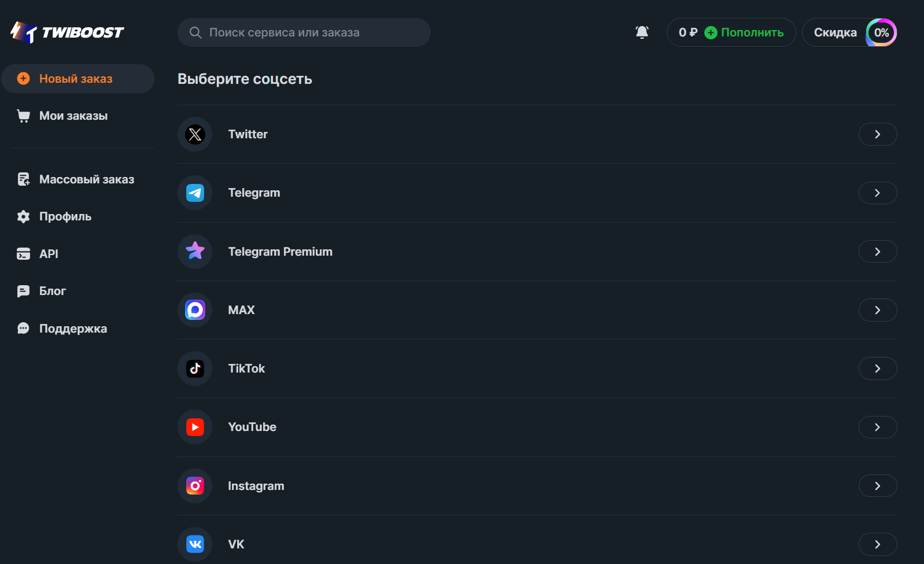Click the 0% discount progress ring
924x564 pixels.
pos(881,32)
